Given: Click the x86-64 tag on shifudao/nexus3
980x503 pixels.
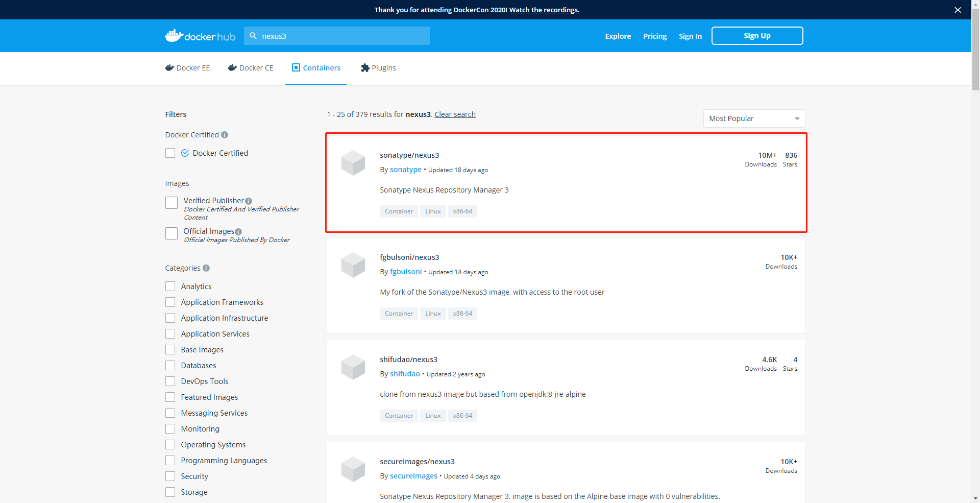Looking at the screenshot, I should tap(462, 416).
